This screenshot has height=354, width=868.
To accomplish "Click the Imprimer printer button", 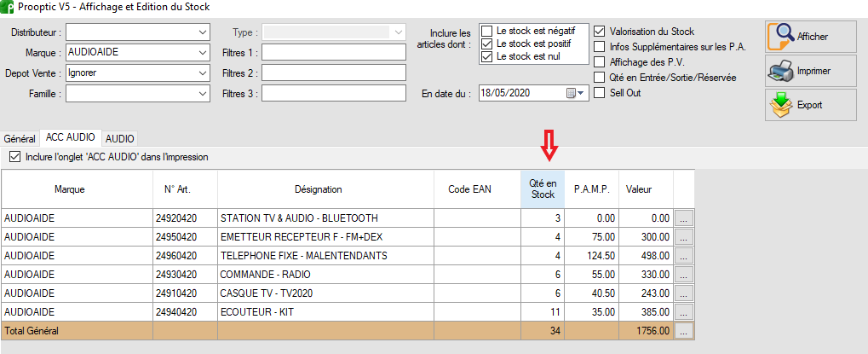I will pyautogui.click(x=810, y=71).
